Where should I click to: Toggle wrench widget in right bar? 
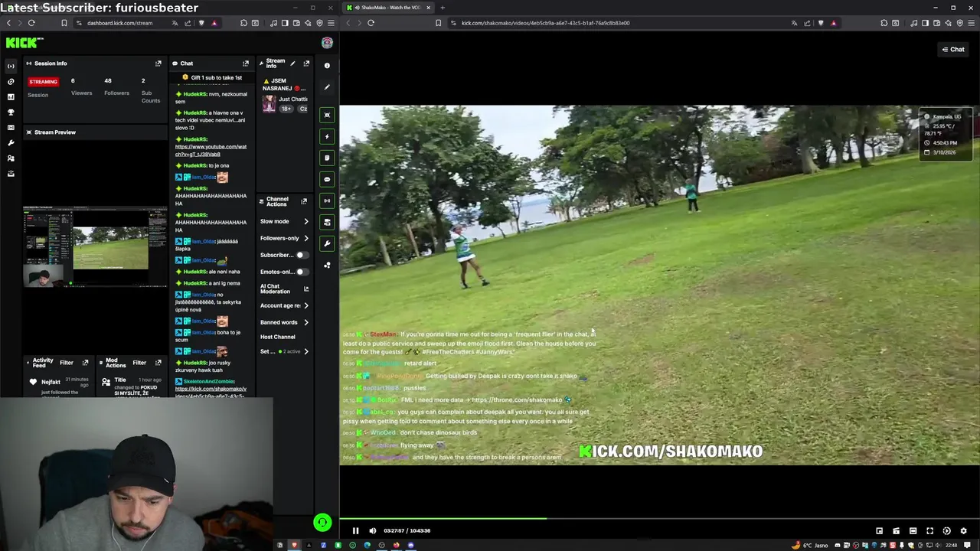pyautogui.click(x=327, y=243)
